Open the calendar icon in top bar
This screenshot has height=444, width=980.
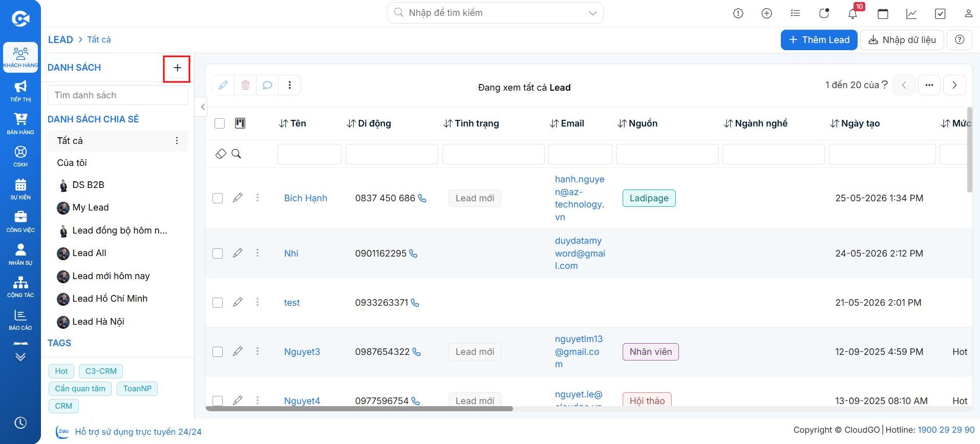883,14
